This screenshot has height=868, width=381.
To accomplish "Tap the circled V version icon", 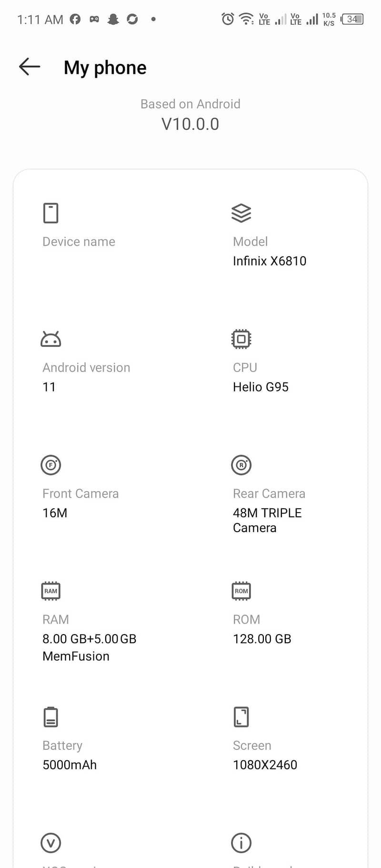I will coord(50,843).
